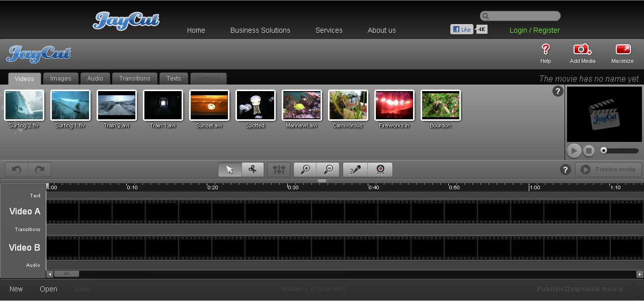644x301 pixels.
Task: Click the Login / Register link
Action: click(x=534, y=30)
